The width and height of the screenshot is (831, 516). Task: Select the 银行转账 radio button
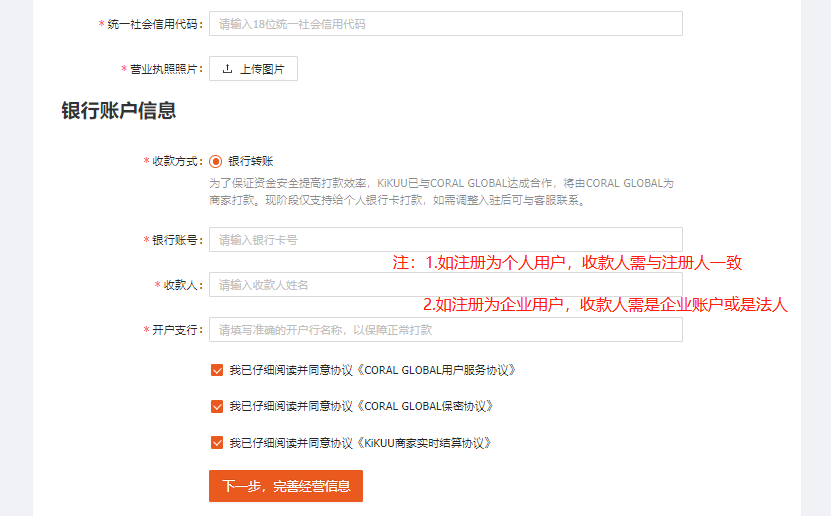click(216, 161)
